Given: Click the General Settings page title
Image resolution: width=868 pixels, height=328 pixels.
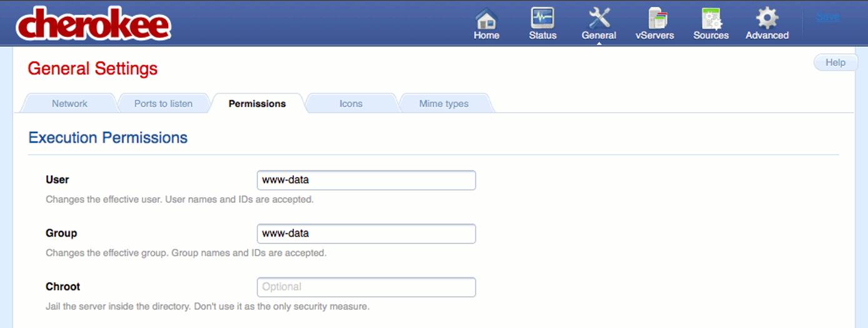Looking at the screenshot, I should [x=93, y=69].
